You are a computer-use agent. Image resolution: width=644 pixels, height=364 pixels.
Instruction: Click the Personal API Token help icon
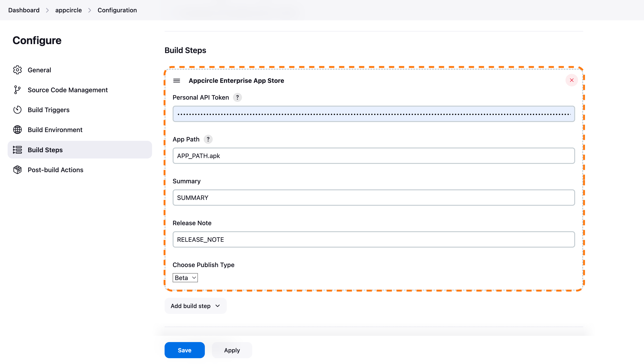click(x=237, y=97)
